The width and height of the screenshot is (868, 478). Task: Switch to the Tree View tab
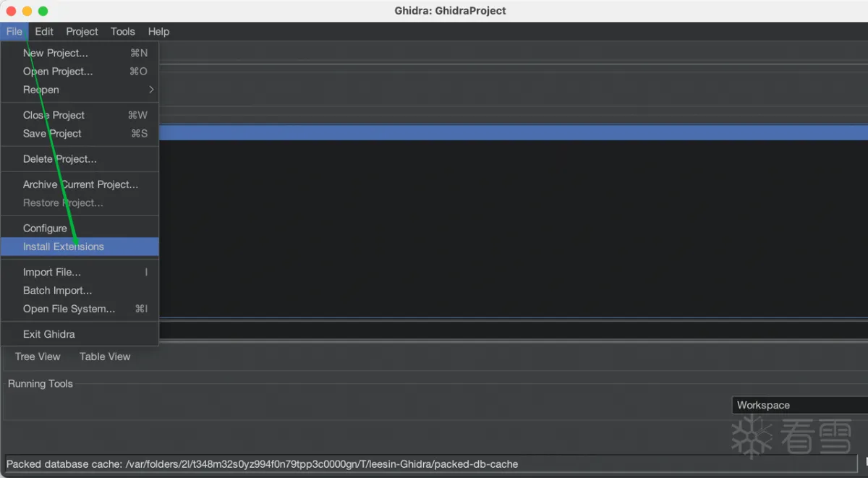tap(38, 357)
